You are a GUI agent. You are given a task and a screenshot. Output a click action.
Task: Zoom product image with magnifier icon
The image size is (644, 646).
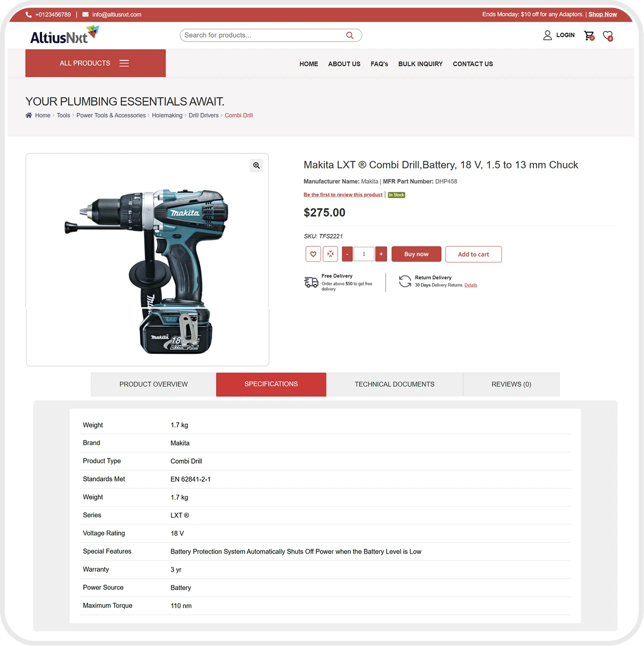(x=257, y=166)
